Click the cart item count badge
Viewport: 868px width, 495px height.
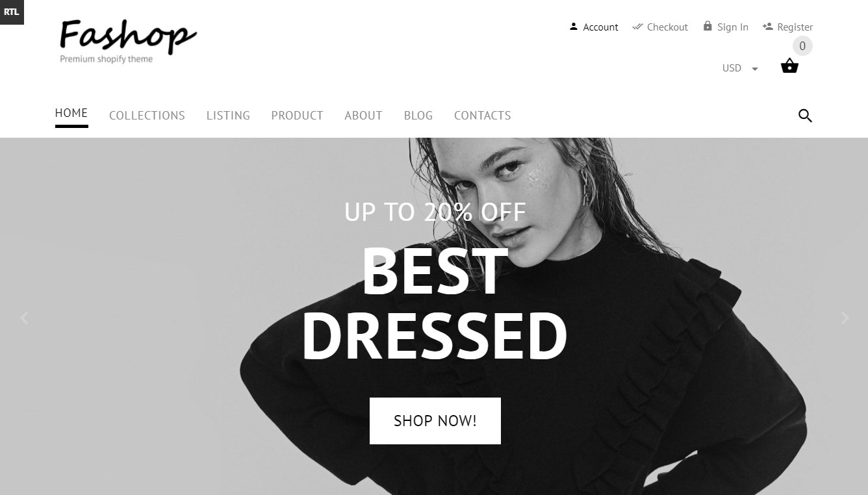coord(802,46)
